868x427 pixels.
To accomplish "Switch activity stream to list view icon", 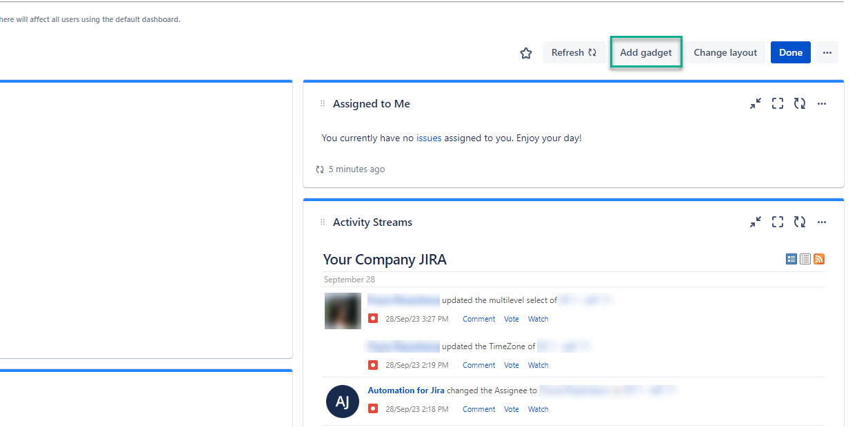I will [805, 259].
